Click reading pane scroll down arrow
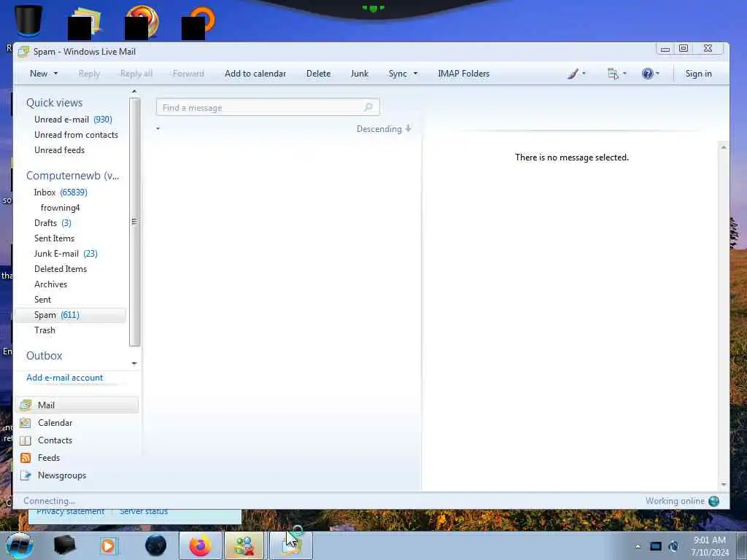 pyautogui.click(x=724, y=484)
